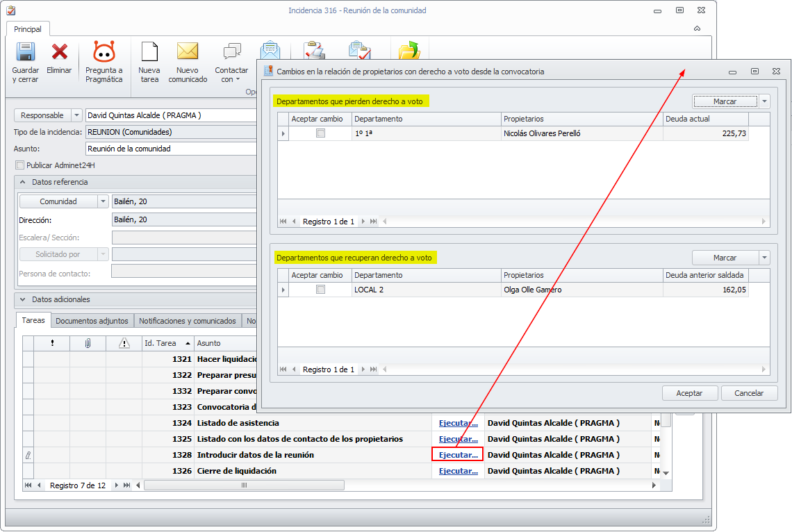Open the Notificaciones y comunicados tab
Screen dimensions: 792x532
point(188,321)
